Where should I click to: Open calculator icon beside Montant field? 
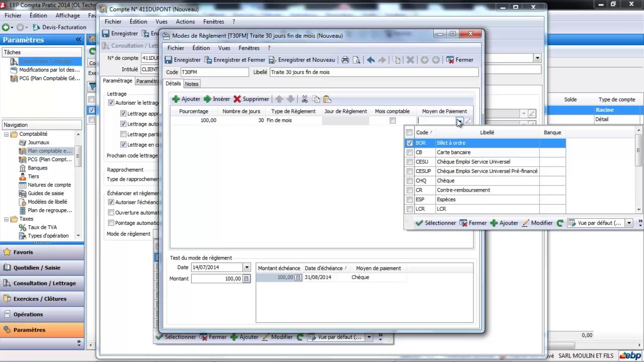pyautogui.click(x=246, y=279)
